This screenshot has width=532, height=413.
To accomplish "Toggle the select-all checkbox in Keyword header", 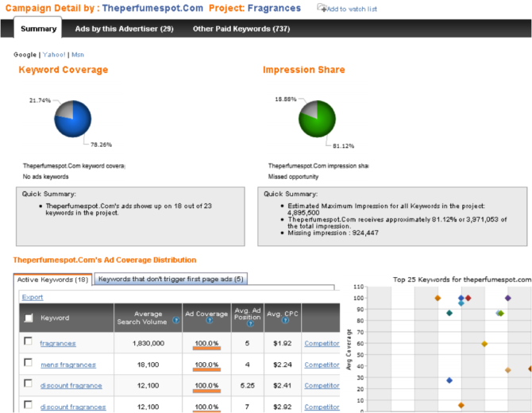I will (x=29, y=318).
